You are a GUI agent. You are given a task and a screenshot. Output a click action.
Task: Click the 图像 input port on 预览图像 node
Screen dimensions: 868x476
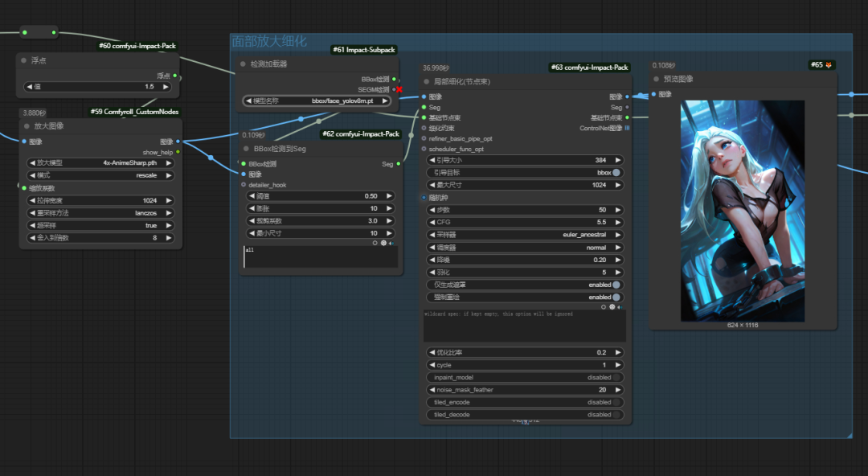tap(653, 94)
